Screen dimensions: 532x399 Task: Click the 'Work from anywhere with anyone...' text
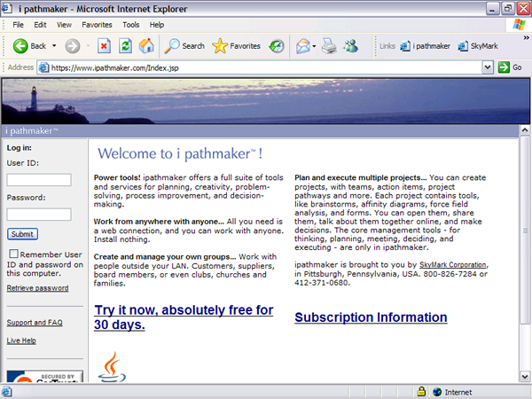pyautogui.click(x=159, y=222)
